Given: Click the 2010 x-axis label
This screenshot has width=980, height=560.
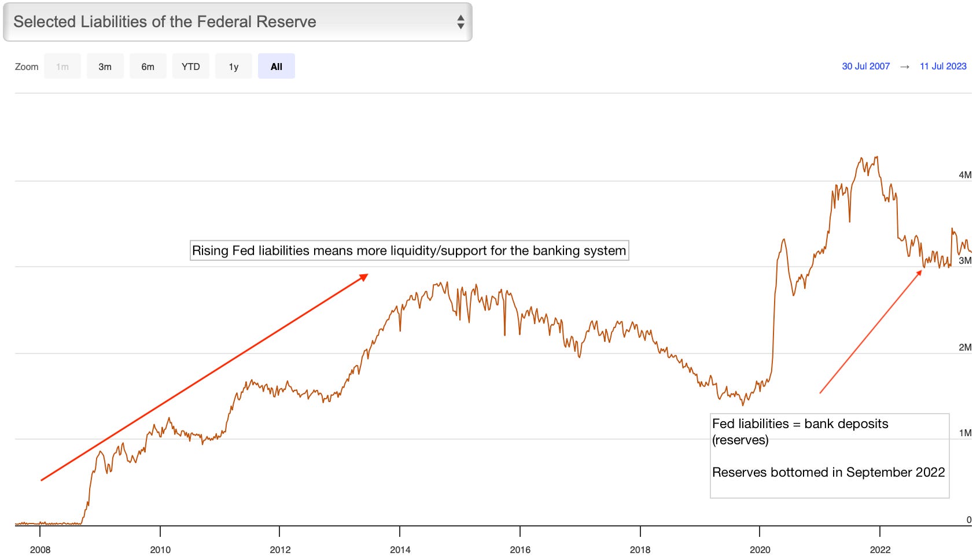Looking at the screenshot, I should coord(160,550).
